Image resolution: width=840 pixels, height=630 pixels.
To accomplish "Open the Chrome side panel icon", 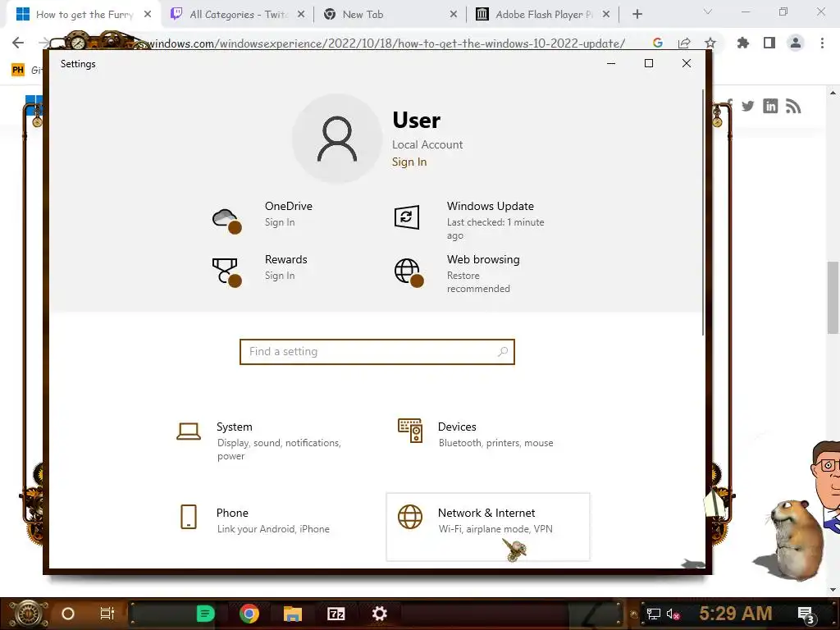I will click(769, 43).
